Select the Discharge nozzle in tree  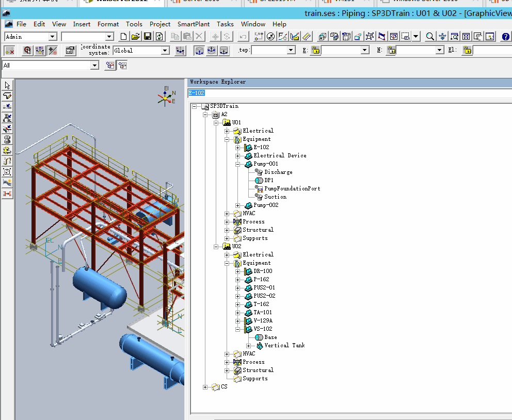click(x=278, y=172)
